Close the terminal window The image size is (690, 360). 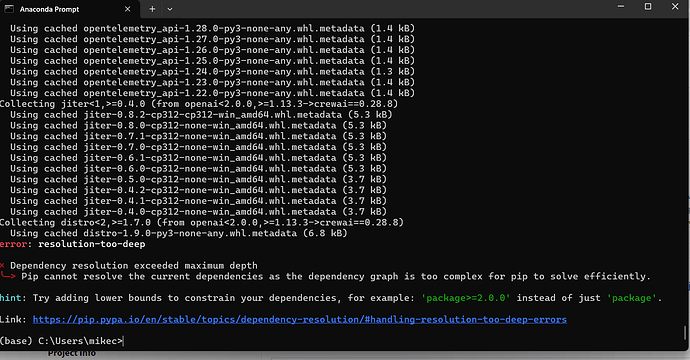(x=675, y=7)
